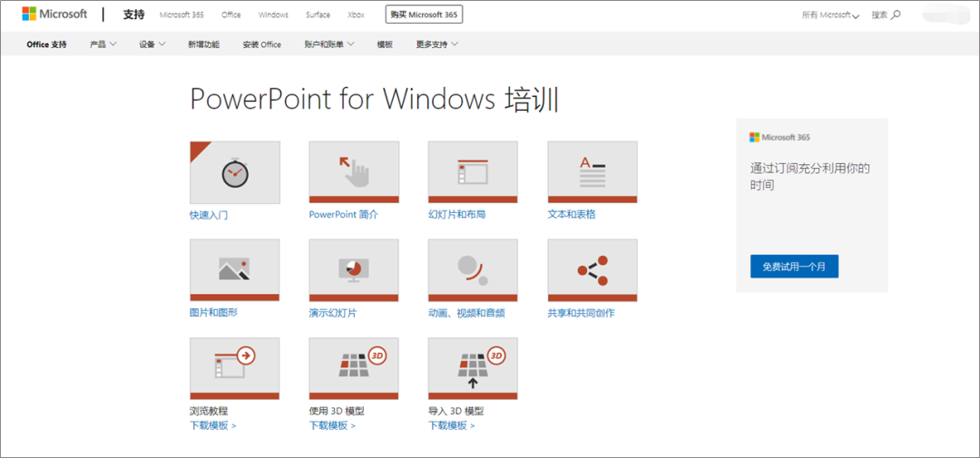This screenshot has width=980, height=458.
Task: Open the 演示幻灯片 monitor tile icon
Action: (354, 270)
